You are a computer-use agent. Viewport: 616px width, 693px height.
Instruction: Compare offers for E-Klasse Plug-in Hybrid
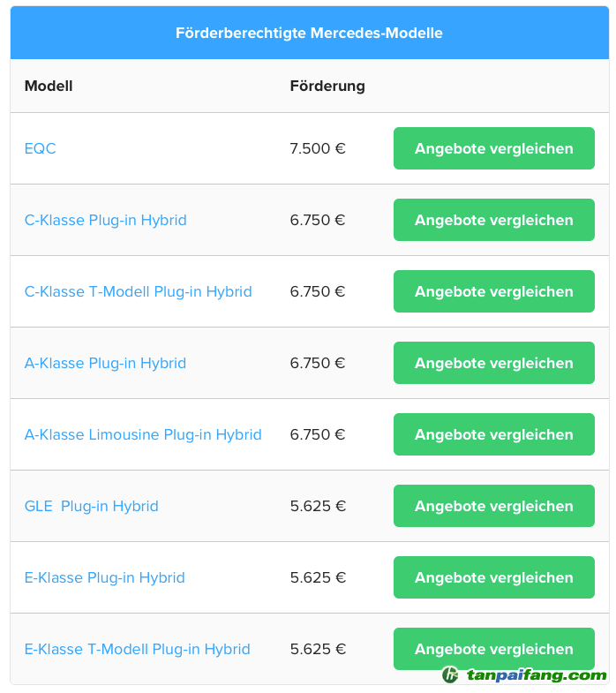coord(494,578)
